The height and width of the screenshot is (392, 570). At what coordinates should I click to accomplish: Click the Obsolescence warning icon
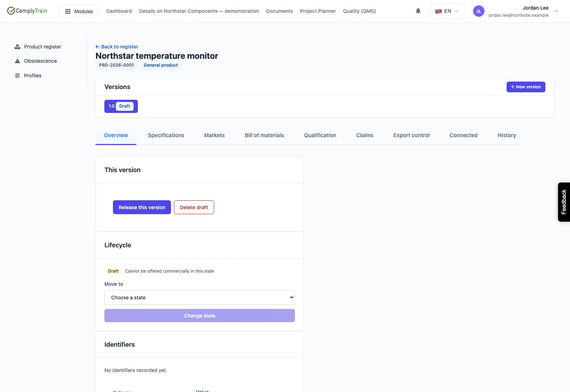coord(17,61)
